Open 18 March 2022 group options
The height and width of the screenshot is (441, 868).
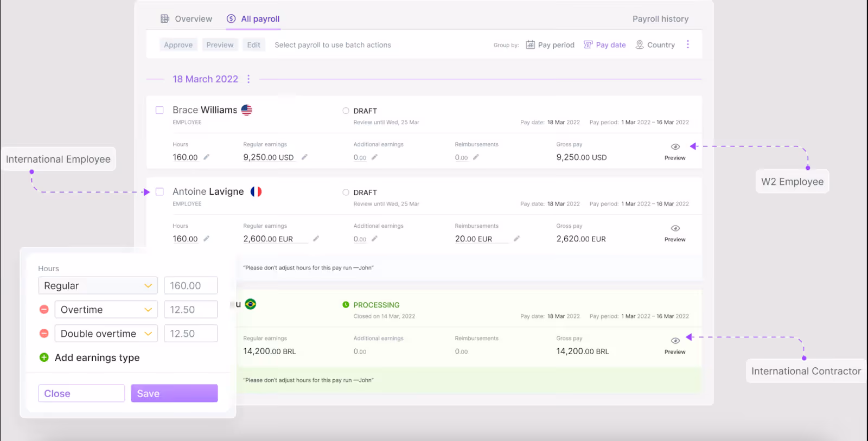[248, 79]
